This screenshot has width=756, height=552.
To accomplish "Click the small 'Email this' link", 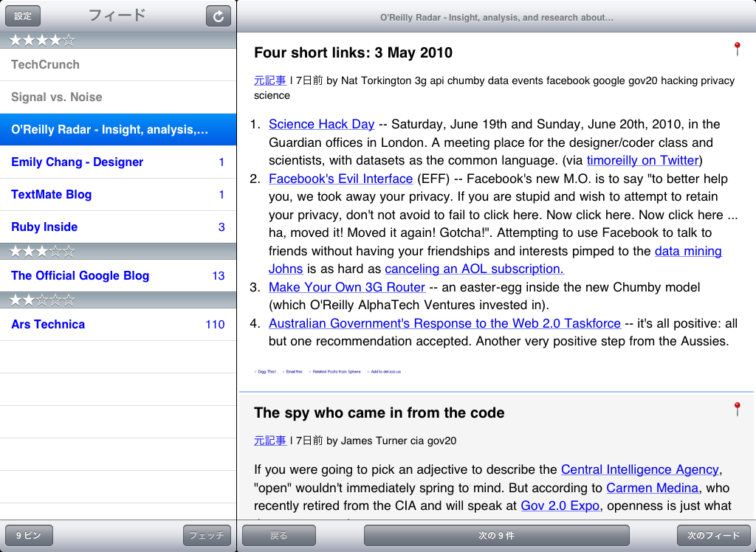I will point(294,372).
